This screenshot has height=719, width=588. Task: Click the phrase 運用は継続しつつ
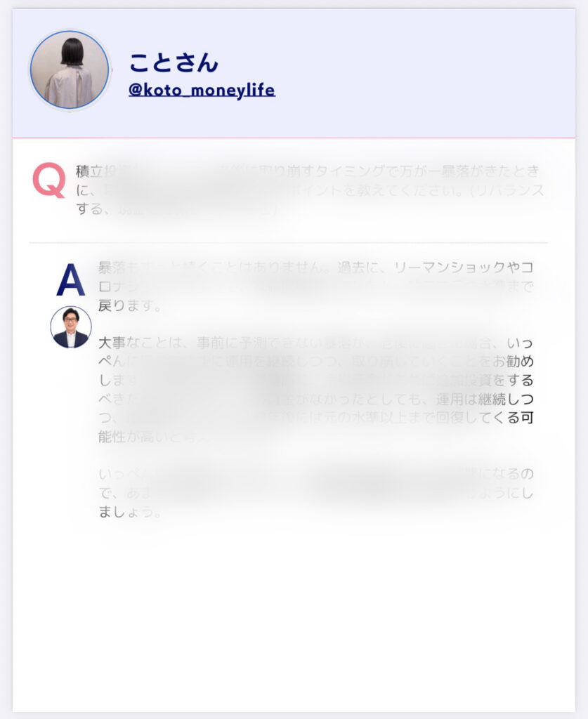485,399
